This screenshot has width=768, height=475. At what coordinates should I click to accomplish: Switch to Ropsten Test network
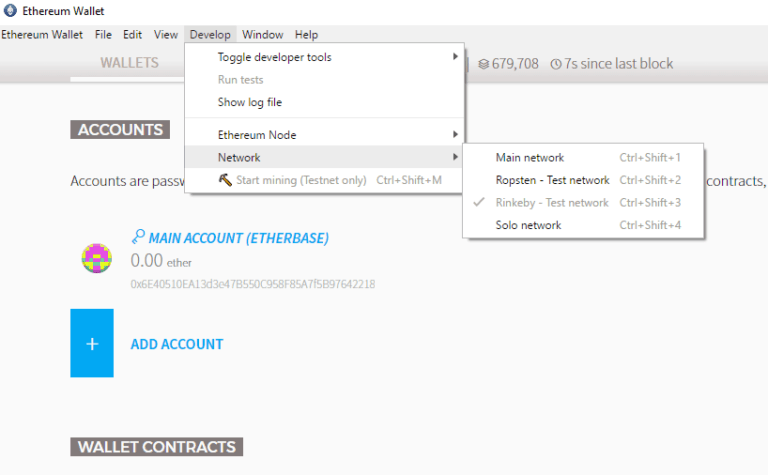coord(583,180)
